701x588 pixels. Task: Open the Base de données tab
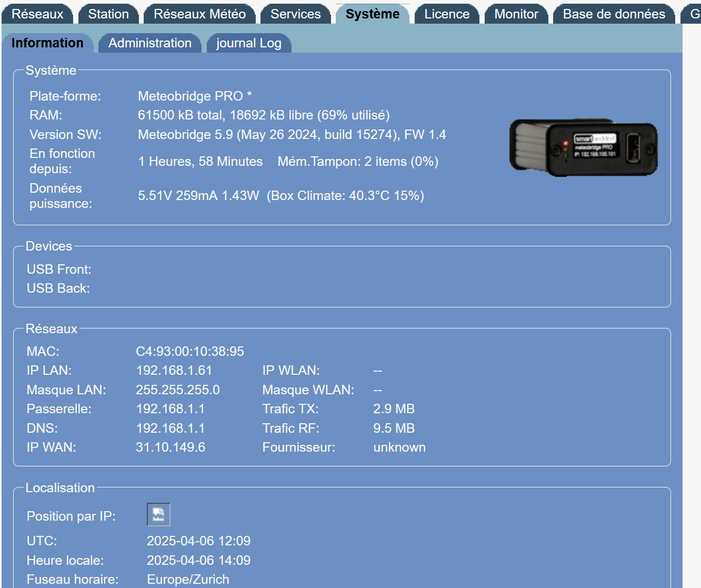coord(614,14)
